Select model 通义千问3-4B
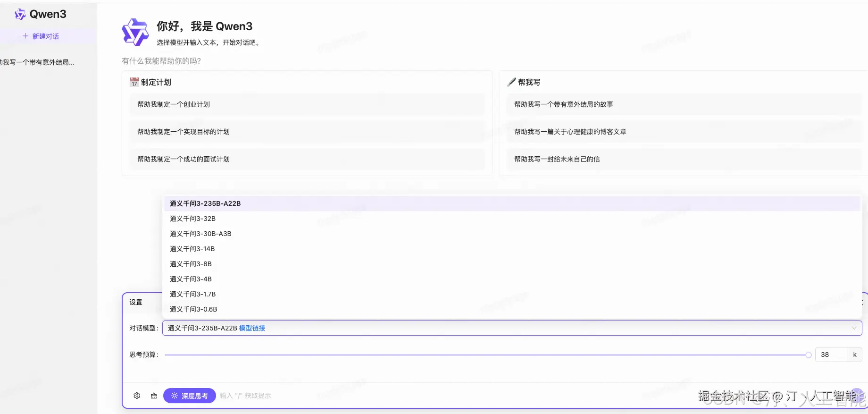Viewport: 868px width, 414px height. [512, 279]
